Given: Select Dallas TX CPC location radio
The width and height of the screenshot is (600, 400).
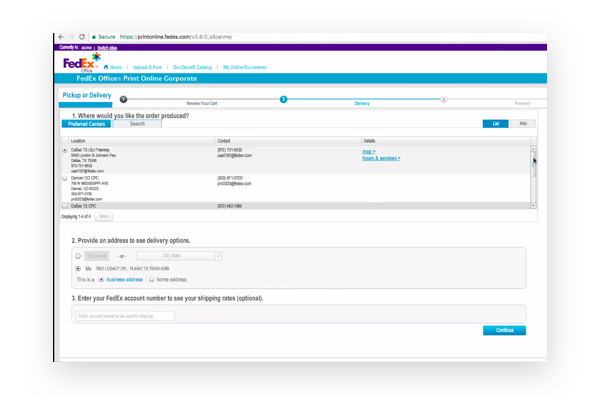Looking at the screenshot, I should click(65, 206).
